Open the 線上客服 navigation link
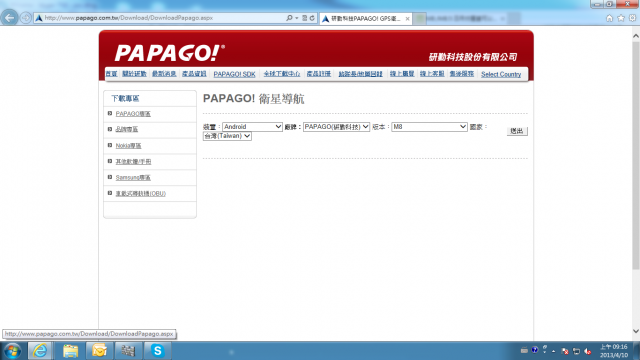 [432, 74]
